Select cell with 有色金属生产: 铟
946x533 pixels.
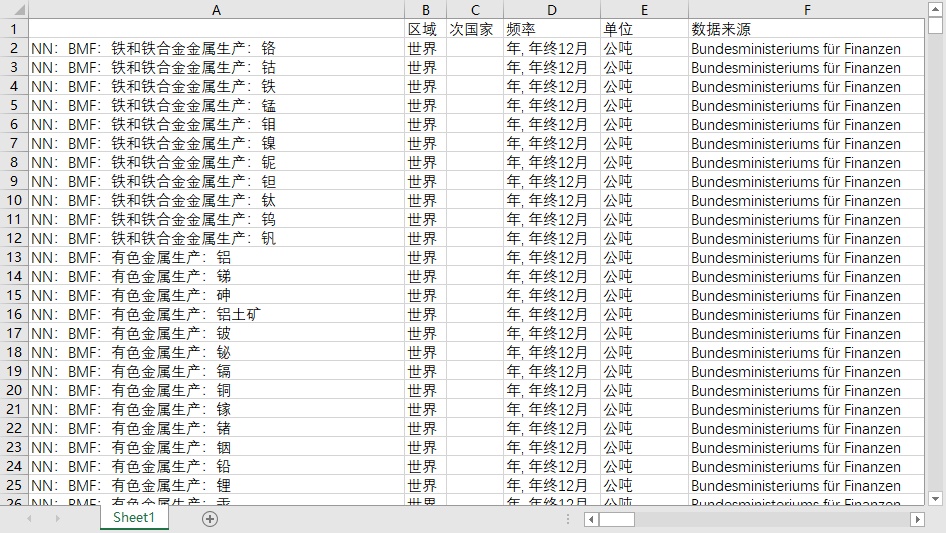(217, 447)
